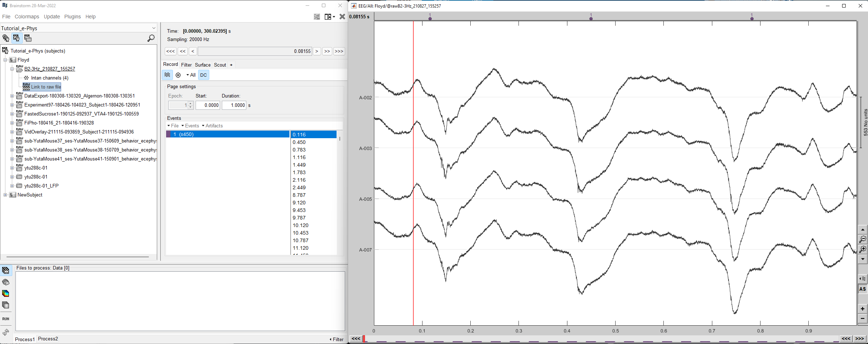Open the database search magnifier icon
This screenshot has width=868, height=344.
pos(151,38)
